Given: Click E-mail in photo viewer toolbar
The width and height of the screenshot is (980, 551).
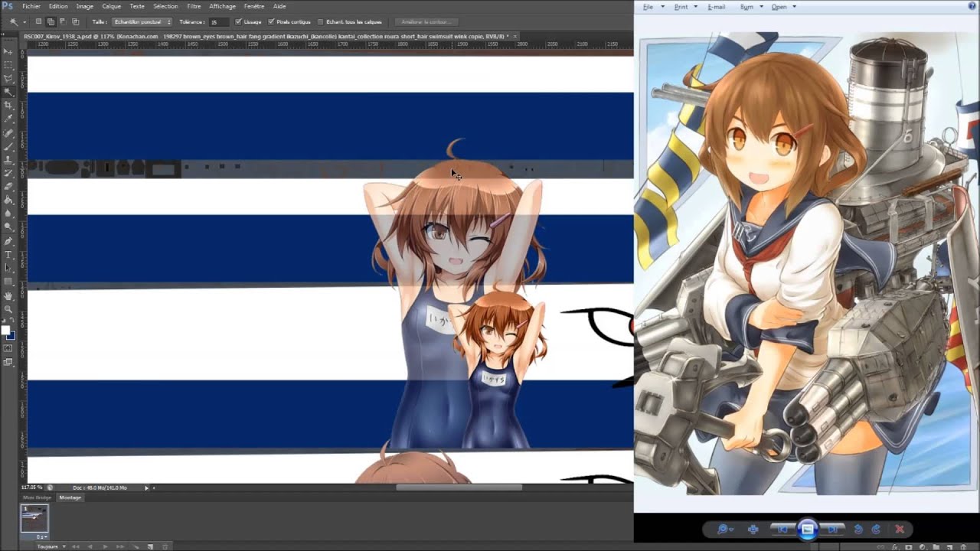Looking at the screenshot, I should pyautogui.click(x=717, y=6).
